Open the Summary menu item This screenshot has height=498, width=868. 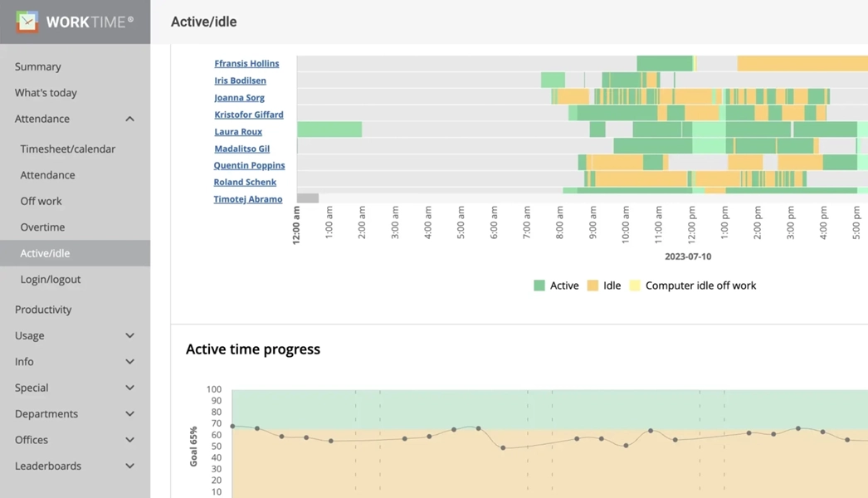tap(38, 66)
